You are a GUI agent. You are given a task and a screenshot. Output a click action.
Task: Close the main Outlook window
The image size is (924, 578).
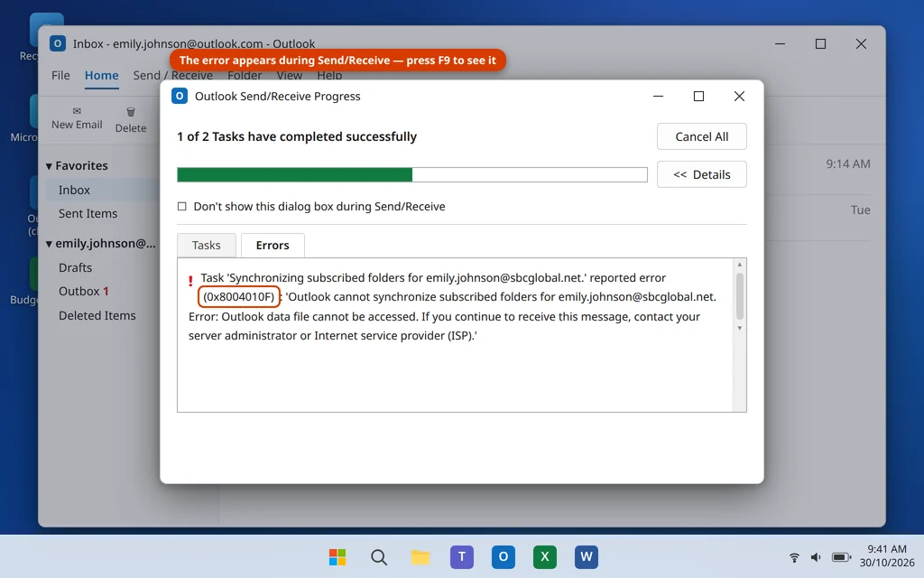pos(861,43)
